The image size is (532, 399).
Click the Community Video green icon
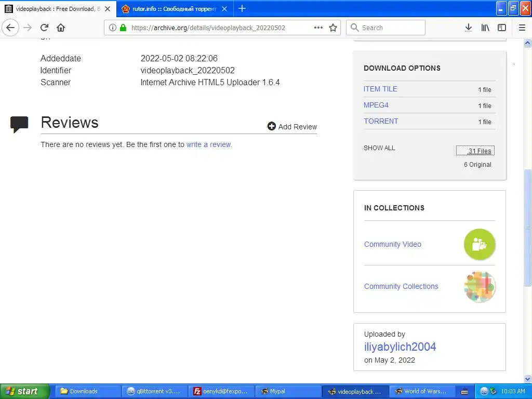click(480, 244)
